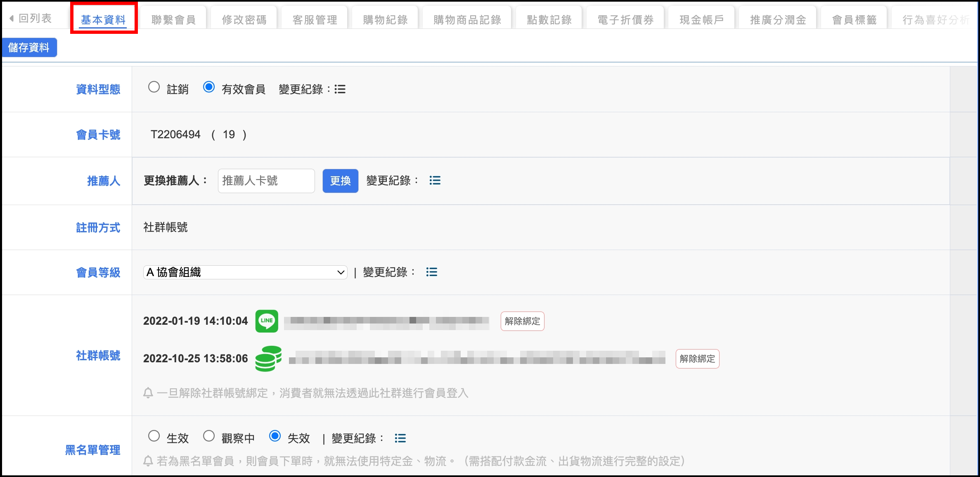This screenshot has height=477, width=980.
Task: Unbind the LINE account via 解除綁定
Action: coord(522,321)
